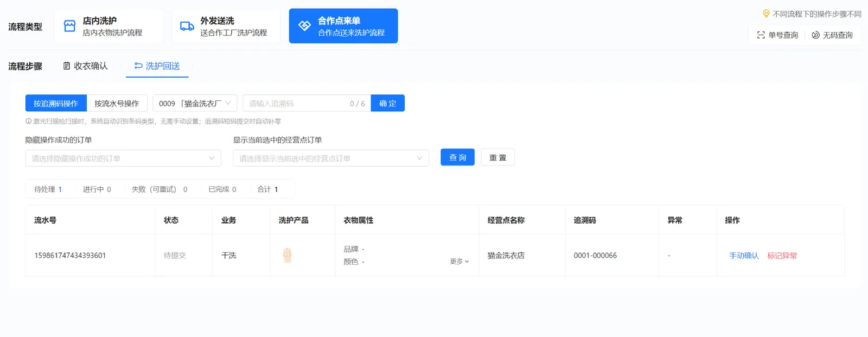Click the info icon before 激光扫描枪 hint
The image size is (868, 337).
28,121
